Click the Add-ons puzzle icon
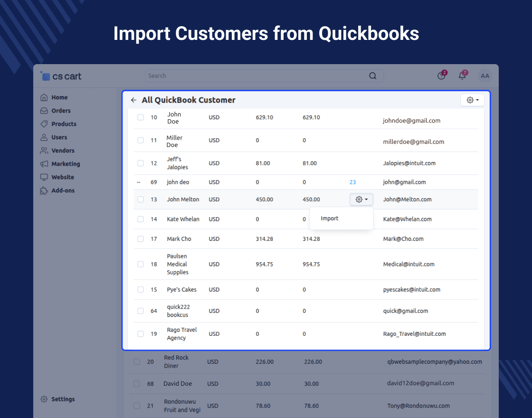This screenshot has width=532, height=418. point(44,190)
